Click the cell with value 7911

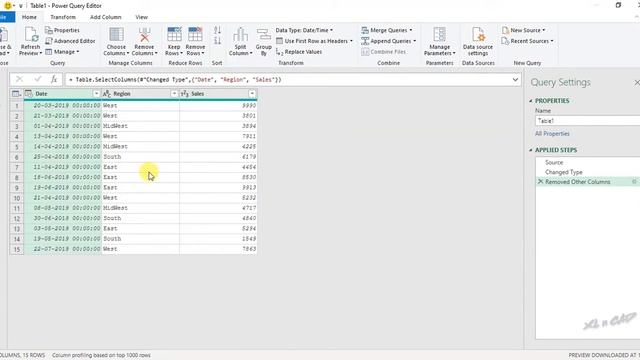(218, 136)
